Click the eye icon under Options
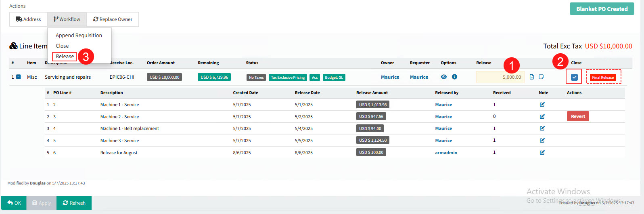Viewport: 644px width, 214px height. (443, 77)
